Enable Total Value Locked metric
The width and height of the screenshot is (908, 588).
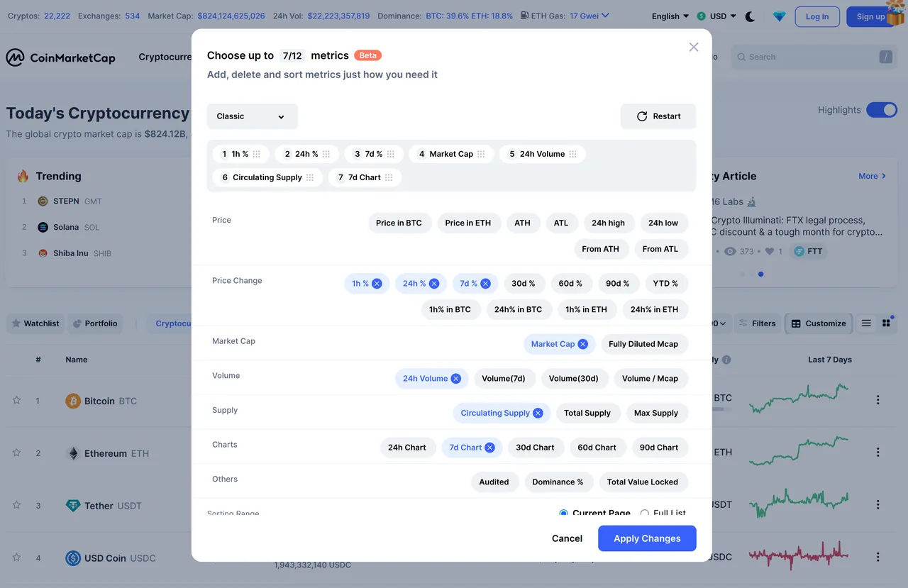643,482
